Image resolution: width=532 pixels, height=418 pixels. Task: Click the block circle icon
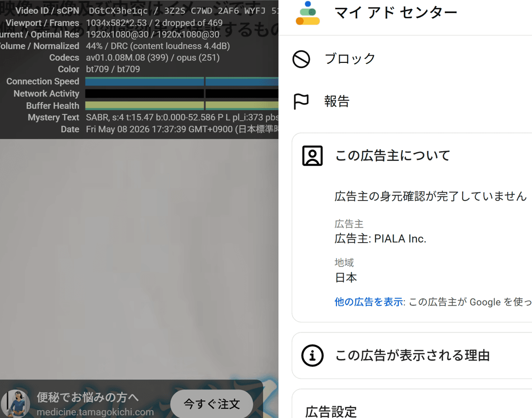tap(301, 59)
